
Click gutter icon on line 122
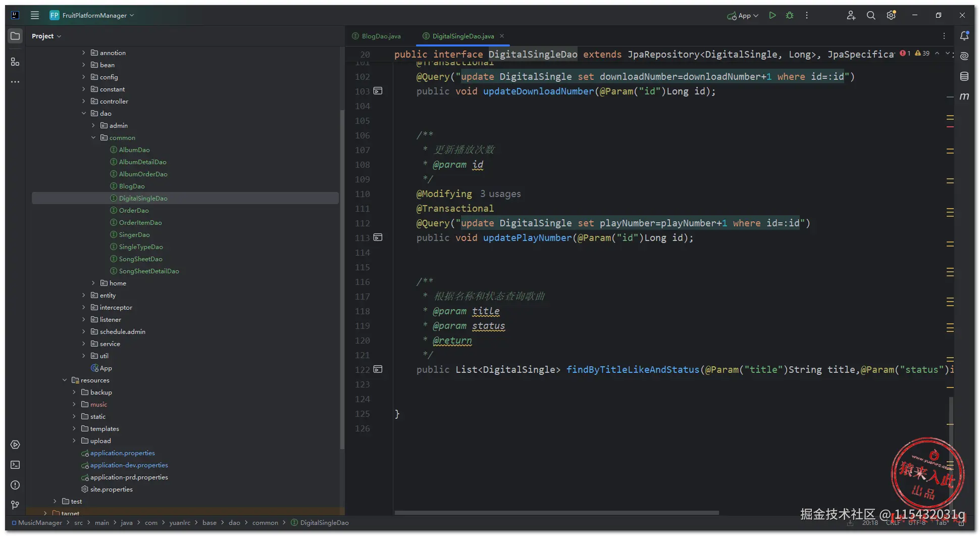click(378, 369)
